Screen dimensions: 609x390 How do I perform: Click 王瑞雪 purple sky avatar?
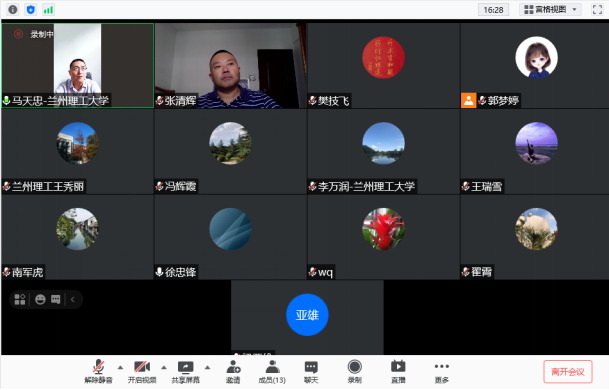click(x=536, y=143)
